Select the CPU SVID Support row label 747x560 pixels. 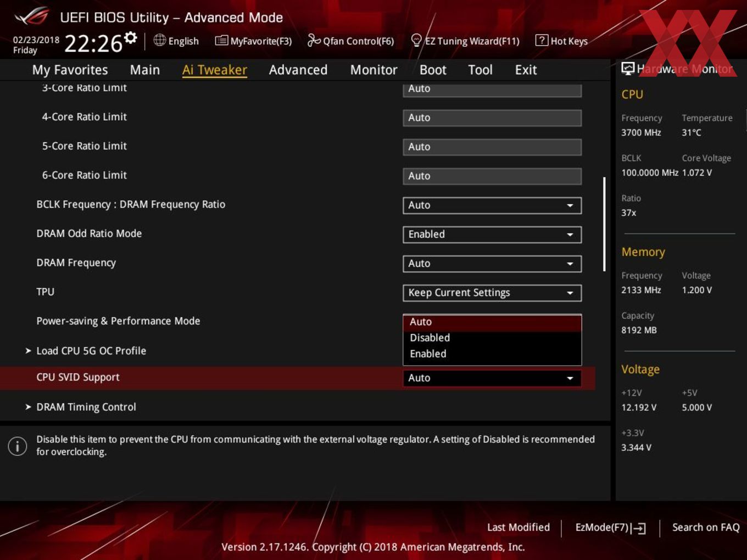click(78, 377)
